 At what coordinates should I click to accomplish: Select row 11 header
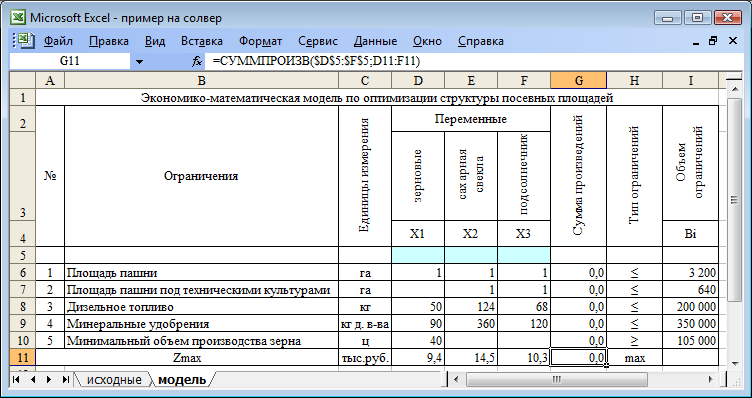pyautogui.click(x=23, y=358)
